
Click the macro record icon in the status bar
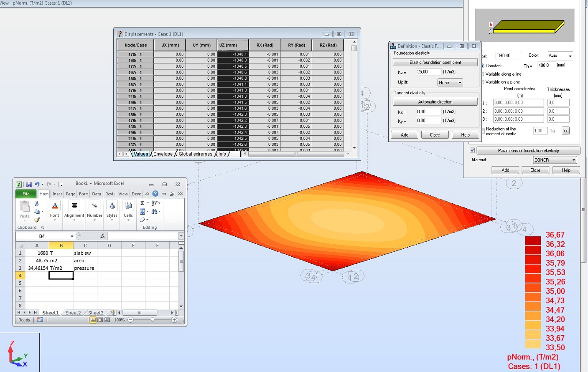tap(40, 320)
